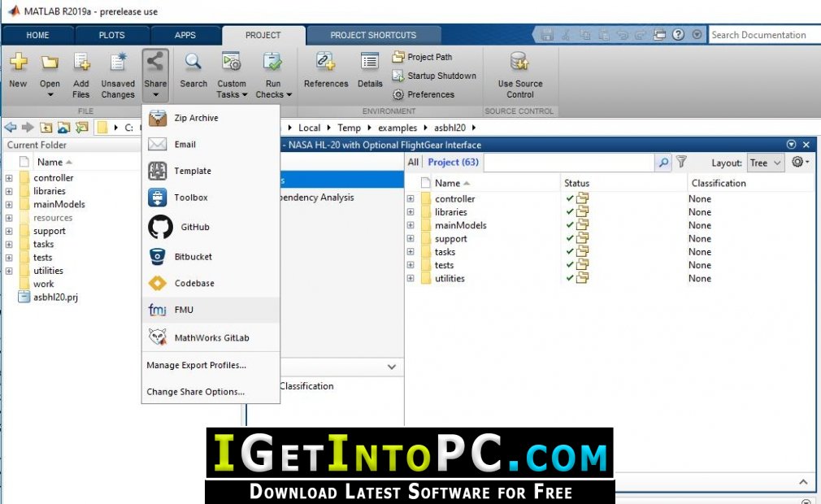This screenshot has width=821, height=504.
Task: Click the magnifier button beside project search box
Action: pyautogui.click(x=662, y=163)
